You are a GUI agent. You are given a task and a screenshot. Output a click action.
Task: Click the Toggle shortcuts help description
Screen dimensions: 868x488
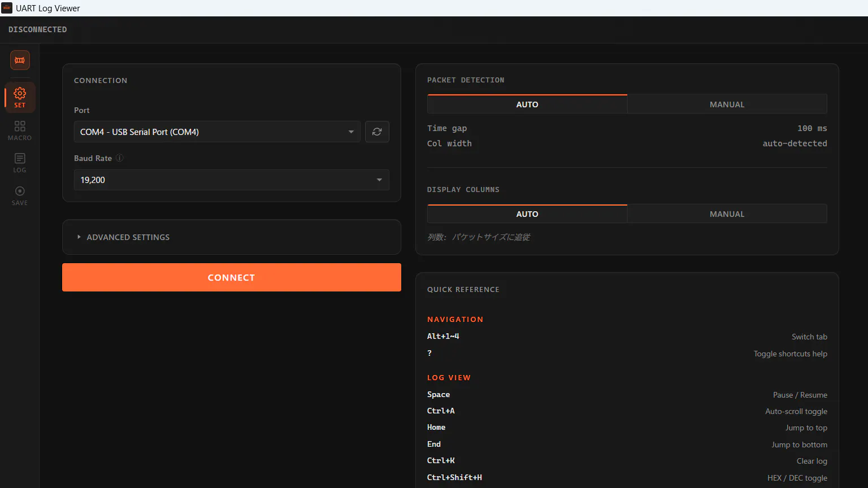790,354
